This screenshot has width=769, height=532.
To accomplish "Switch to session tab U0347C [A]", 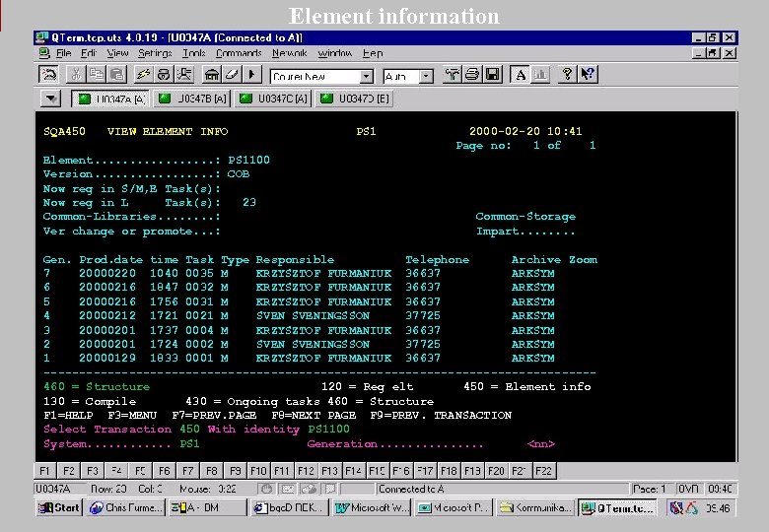I will (273, 99).
